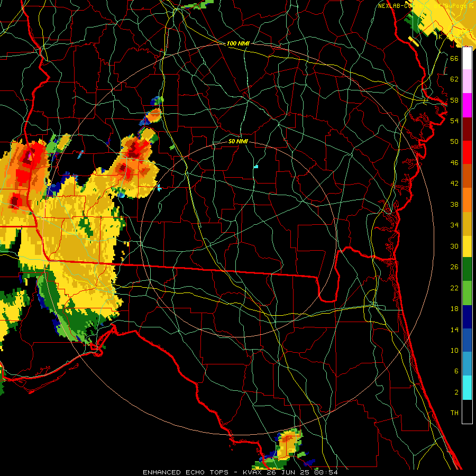Click the white swatch on the echo tops scale
476x476 pixels.
[x=467, y=58]
